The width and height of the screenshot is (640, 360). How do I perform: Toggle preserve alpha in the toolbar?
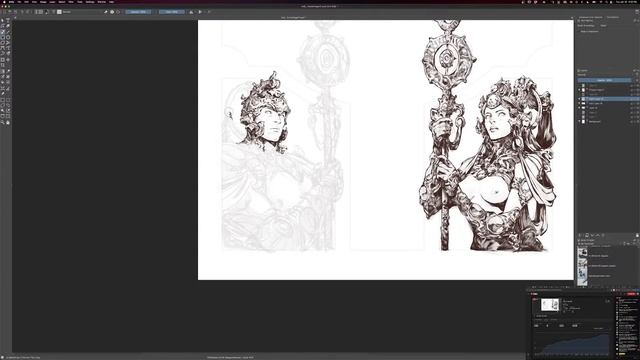(112, 12)
